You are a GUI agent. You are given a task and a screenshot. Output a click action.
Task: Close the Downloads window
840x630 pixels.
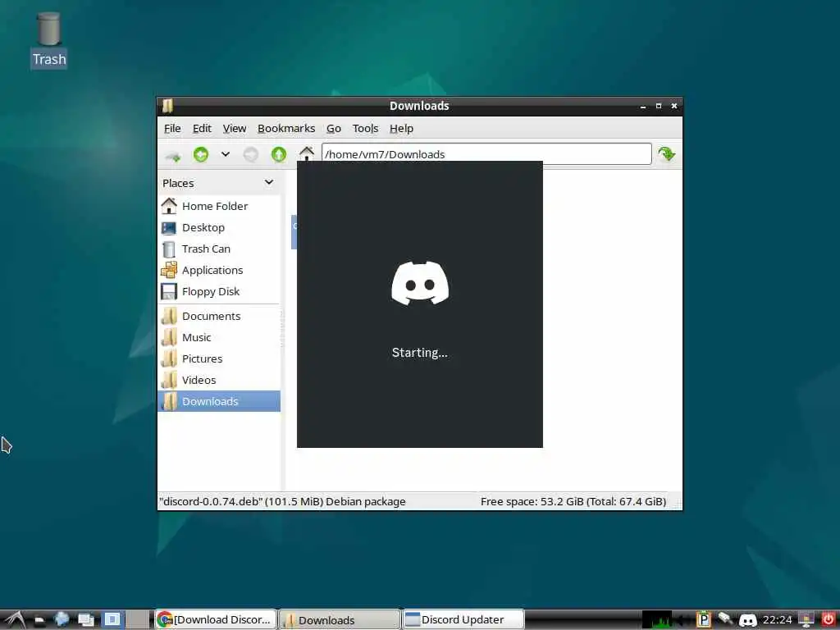pyautogui.click(x=674, y=106)
